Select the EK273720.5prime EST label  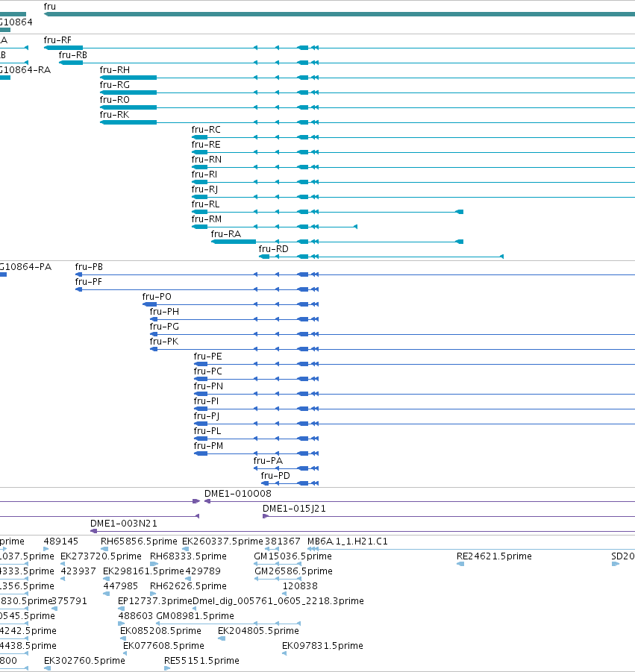[101, 556]
